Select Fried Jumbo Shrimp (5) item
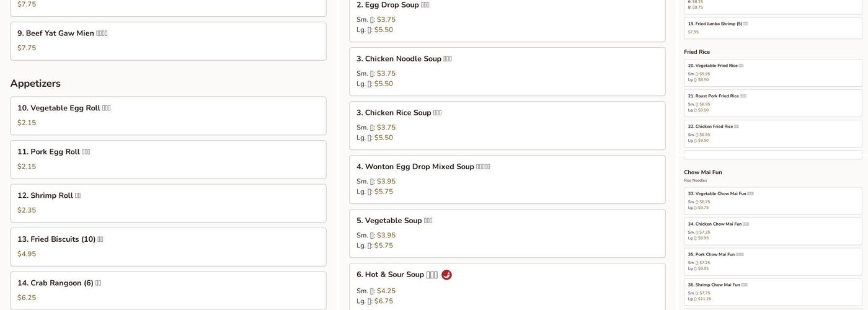868x310 pixels. pos(773,28)
